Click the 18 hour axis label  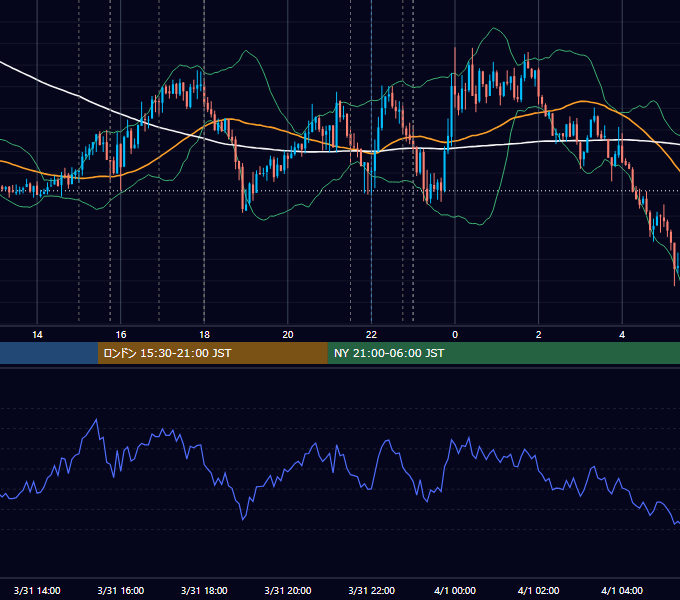pyautogui.click(x=204, y=335)
